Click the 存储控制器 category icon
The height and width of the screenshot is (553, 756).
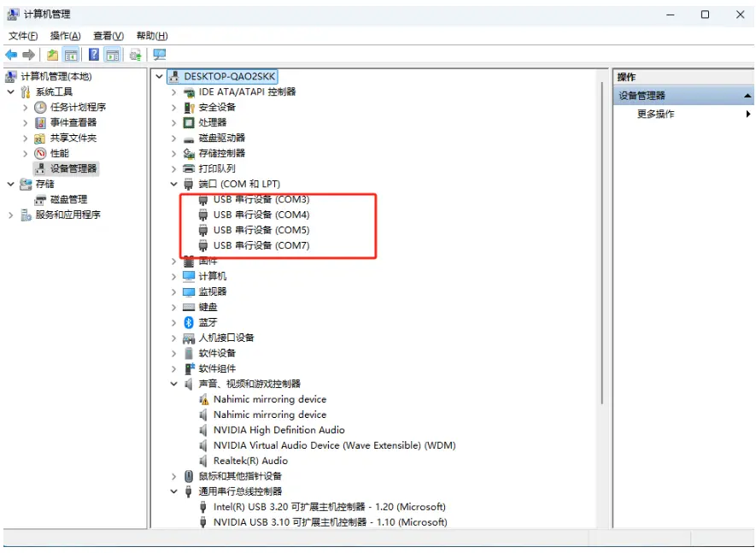pyautogui.click(x=189, y=154)
